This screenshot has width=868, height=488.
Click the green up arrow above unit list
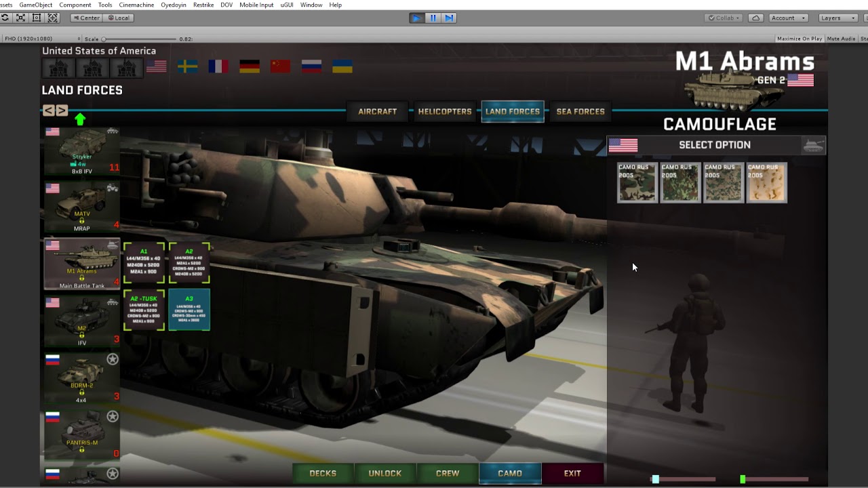pyautogui.click(x=80, y=119)
